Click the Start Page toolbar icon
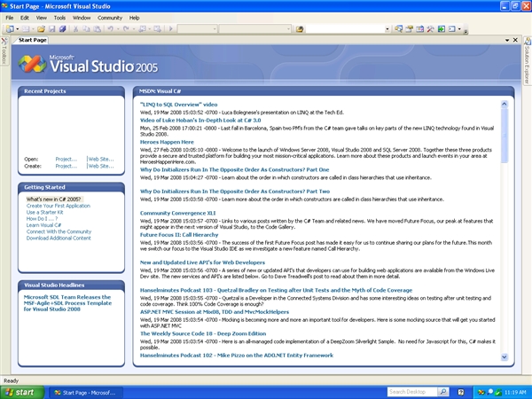This screenshot has width=532, height=399. pyautogui.click(x=441, y=29)
